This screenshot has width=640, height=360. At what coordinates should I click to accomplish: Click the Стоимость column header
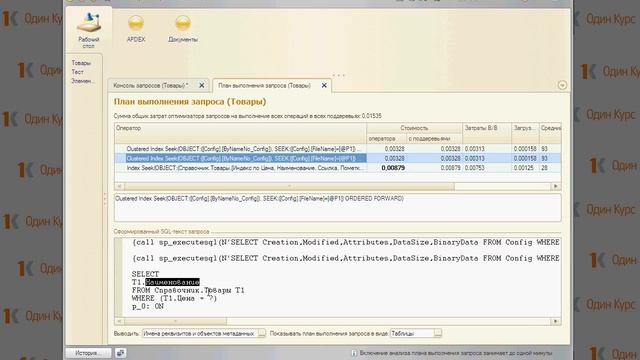click(x=414, y=128)
